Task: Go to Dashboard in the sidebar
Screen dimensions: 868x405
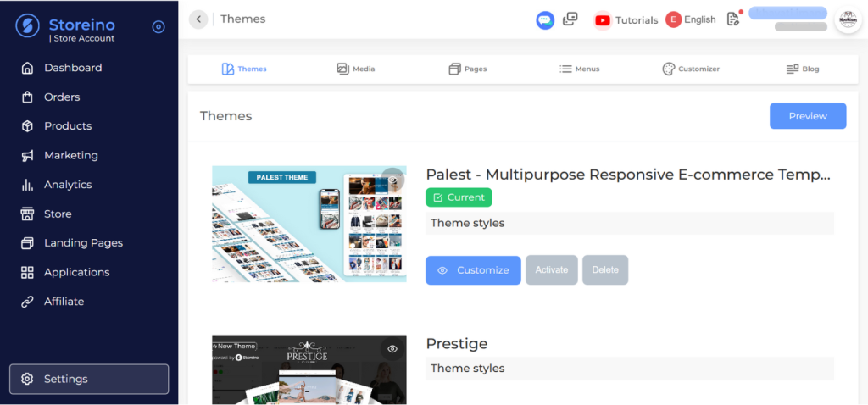Action: (x=73, y=68)
